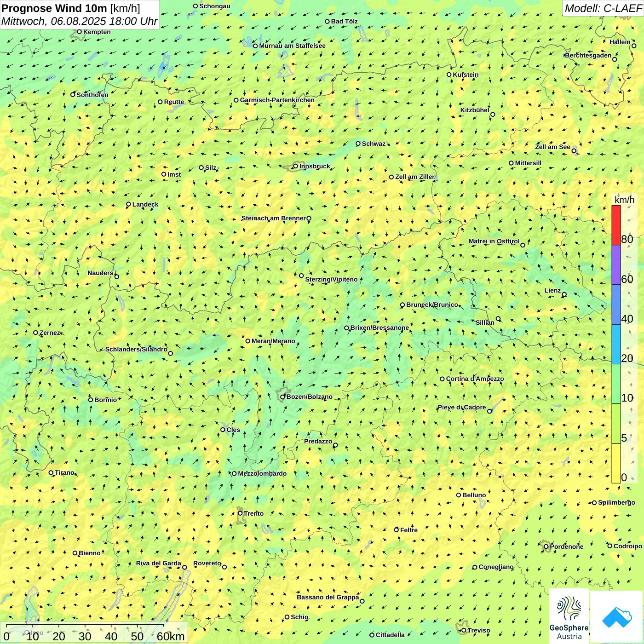Click the 'Prognose Wind 10m [km/h]' title
Screen dimensions: 644x644
71,8
